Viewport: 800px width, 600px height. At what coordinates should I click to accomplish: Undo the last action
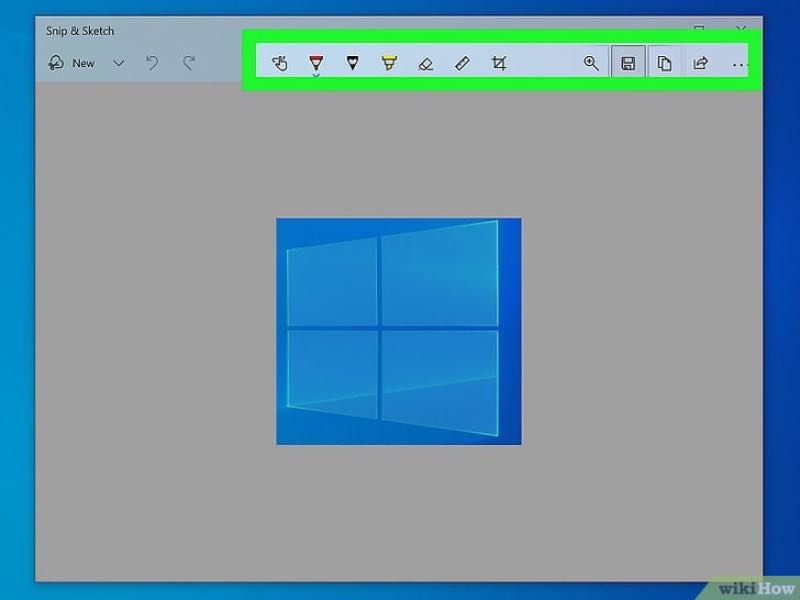point(152,63)
